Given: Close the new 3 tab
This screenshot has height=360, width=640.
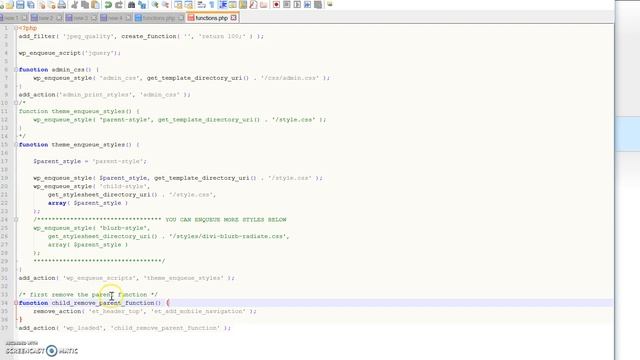Looking at the screenshot, I should [94, 18].
